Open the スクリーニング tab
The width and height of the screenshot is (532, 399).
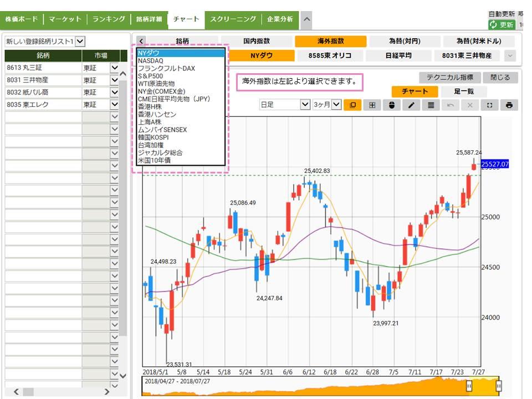(232, 19)
